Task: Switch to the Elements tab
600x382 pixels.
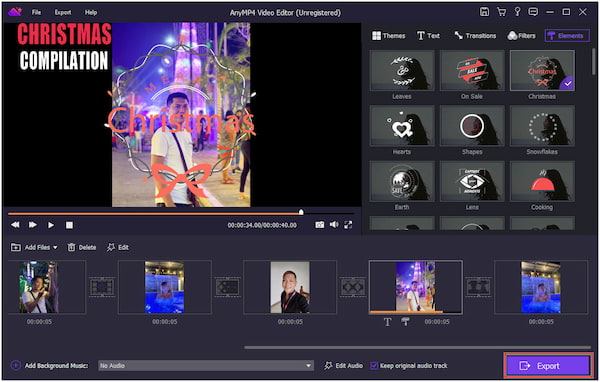Action: pyautogui.click(x=567, y=36)
